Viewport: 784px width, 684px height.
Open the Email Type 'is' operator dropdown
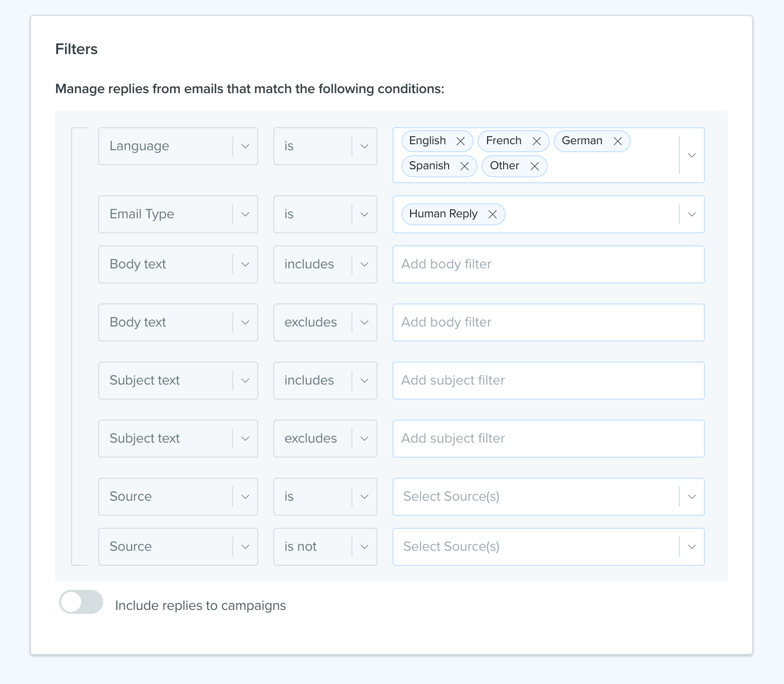(x=325, y=214)
